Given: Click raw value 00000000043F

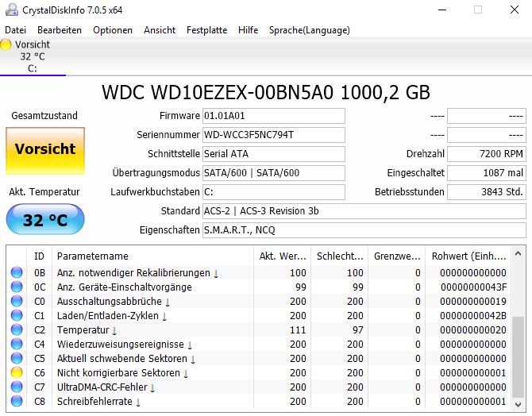Looking at the screenshot, I should click(474, 287).
